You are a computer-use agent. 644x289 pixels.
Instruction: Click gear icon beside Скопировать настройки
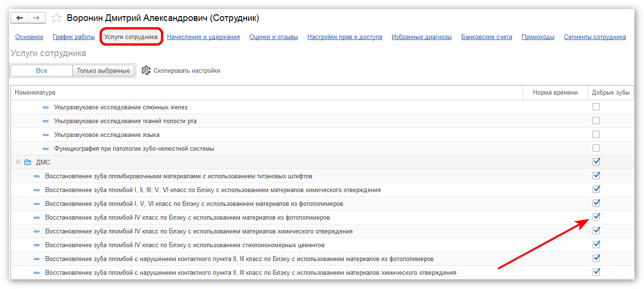coord(146,70)
